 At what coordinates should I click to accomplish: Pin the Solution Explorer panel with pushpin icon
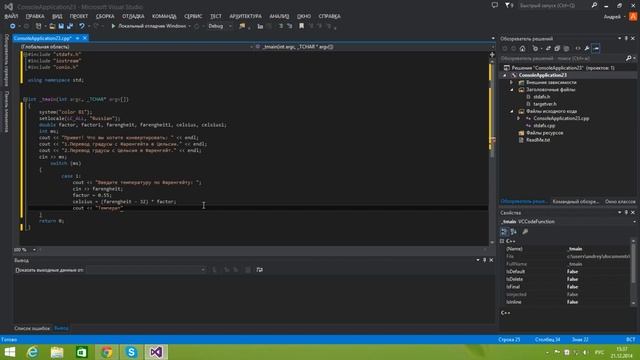tap(626, 38)
